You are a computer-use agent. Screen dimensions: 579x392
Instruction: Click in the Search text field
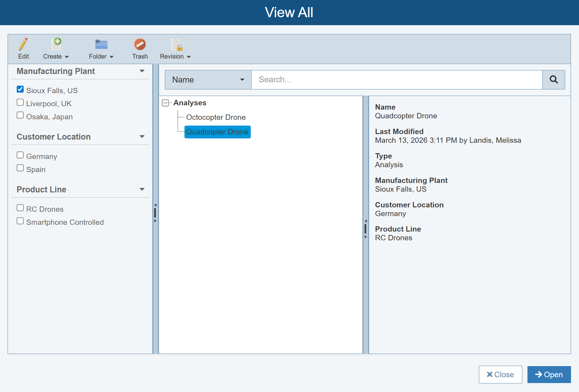coord(396,80)
